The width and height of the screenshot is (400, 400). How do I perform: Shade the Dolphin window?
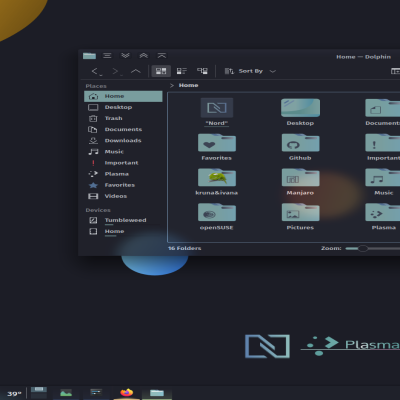point(162,56)
